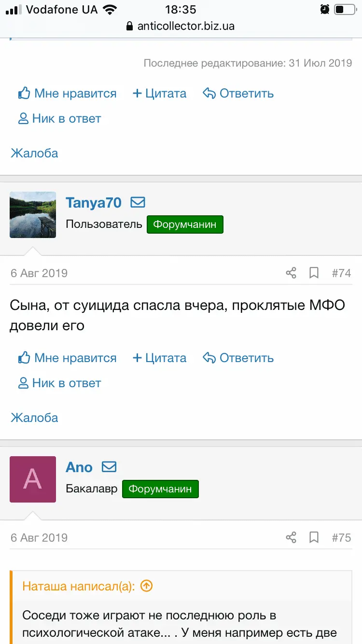Click Жалоба under Tanya70's post

point(34,417)
